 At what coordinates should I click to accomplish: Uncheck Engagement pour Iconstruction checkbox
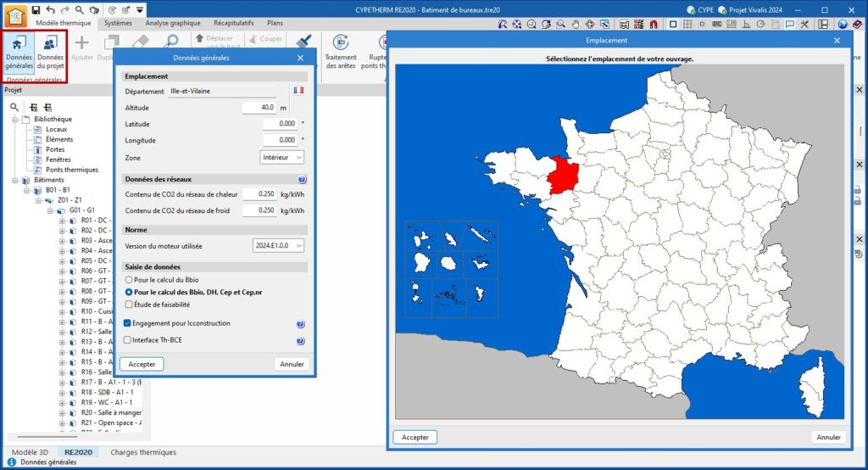pyautogui.click(x=127, y=323)
